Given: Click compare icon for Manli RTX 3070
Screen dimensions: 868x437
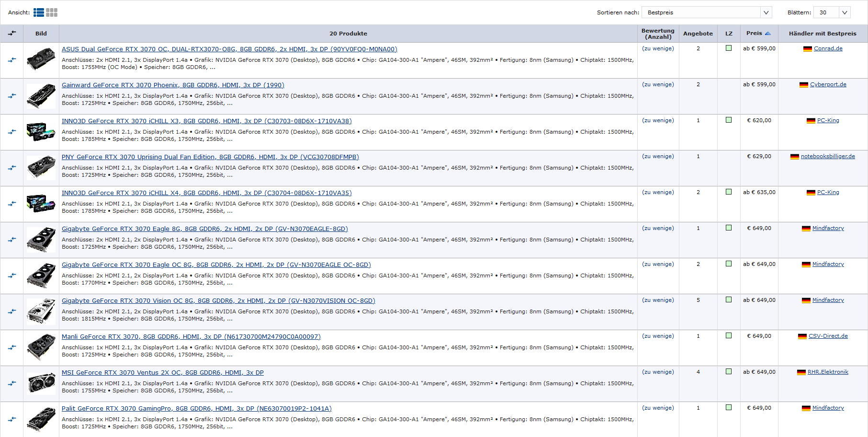Looking at the screenshot, I should [x=12, y=347].
